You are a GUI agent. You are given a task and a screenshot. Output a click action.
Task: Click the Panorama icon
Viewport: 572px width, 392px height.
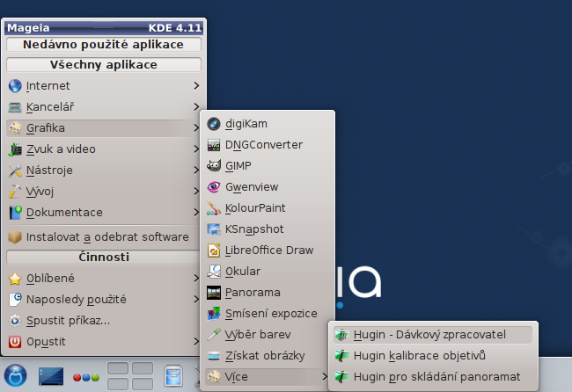214,293
